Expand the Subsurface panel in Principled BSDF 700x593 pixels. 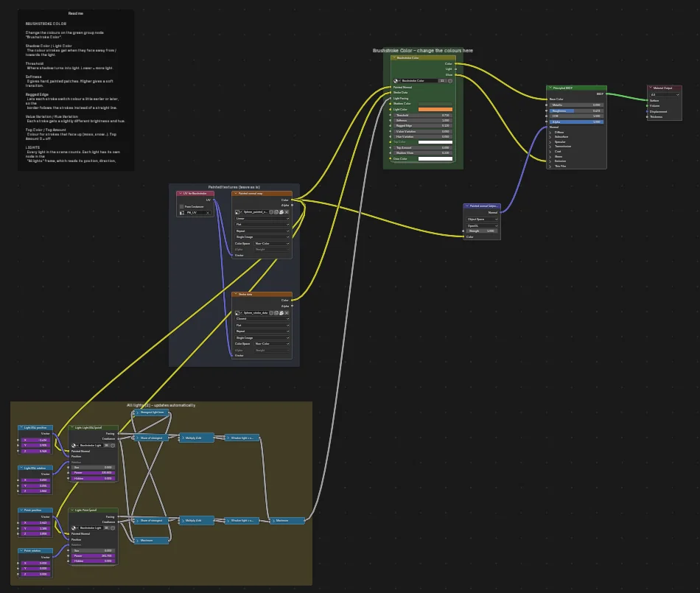[x=550, y=136]
